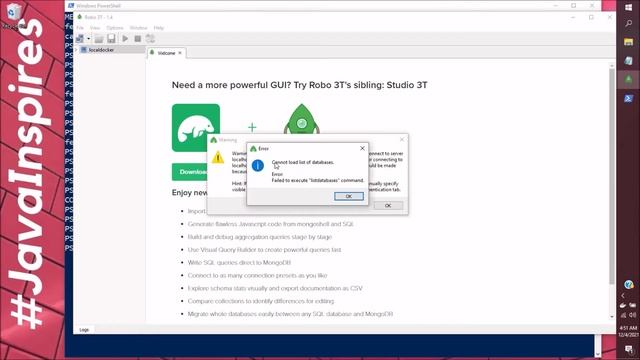640x360 pixels.
Task: Click the Open file toolbar icon
Action: (99, 39)
